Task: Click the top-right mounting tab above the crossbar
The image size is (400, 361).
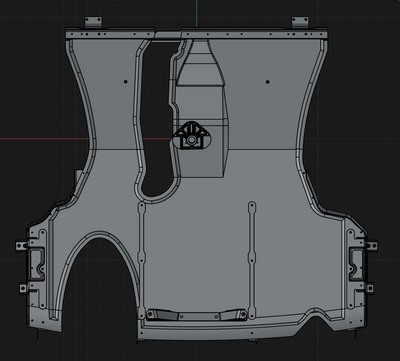Action: tap(300, 22)
